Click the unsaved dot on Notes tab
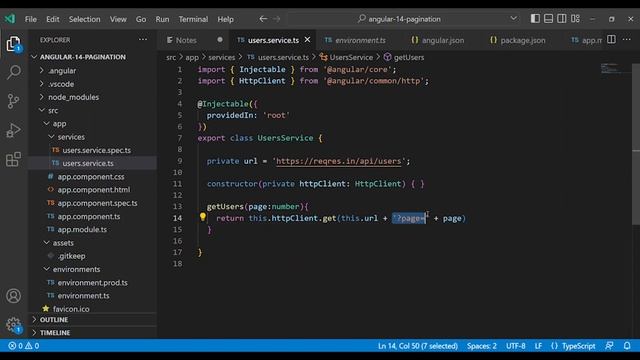Viewport: 640px width, 360px height. pyautogui.click(x=220, y=40)
